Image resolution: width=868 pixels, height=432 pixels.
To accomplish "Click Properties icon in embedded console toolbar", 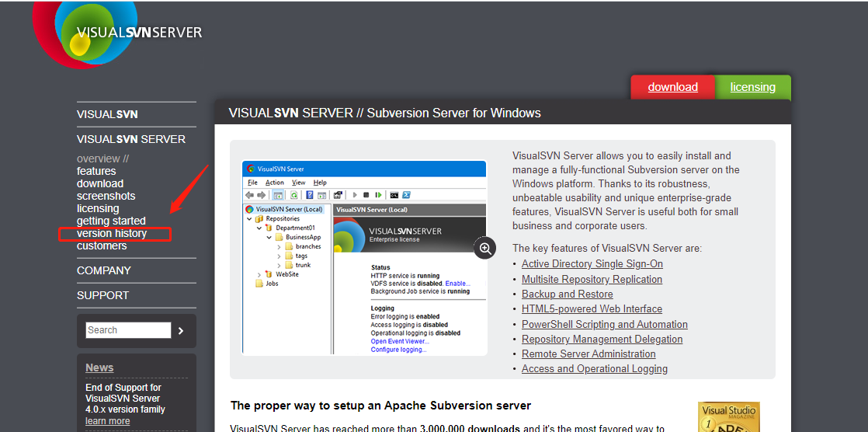I will (338, 195).
